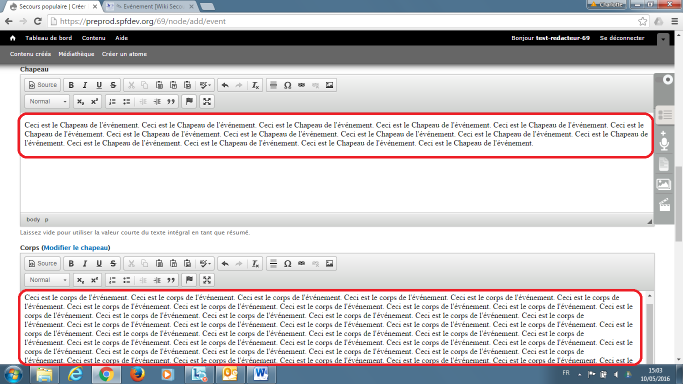Image resolution: width=683 pixels, height=384 pixels.
Task: Open Firefox from the Windows taskbar
Action: click(x=138, y=374)
